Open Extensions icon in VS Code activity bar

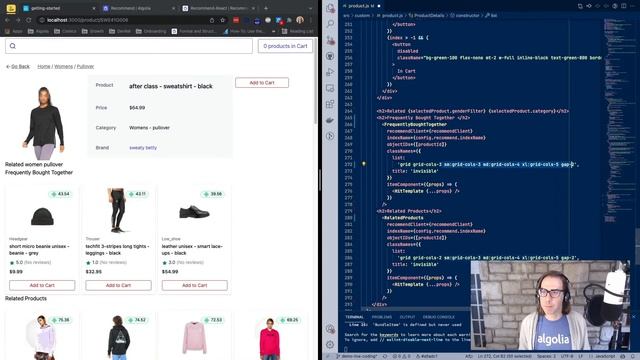(331, 104)
